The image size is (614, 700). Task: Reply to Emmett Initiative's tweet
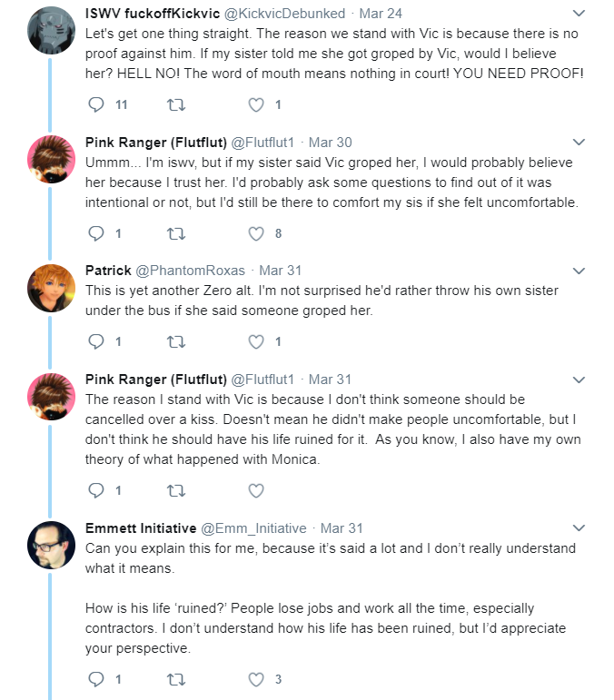click(96, 679)
